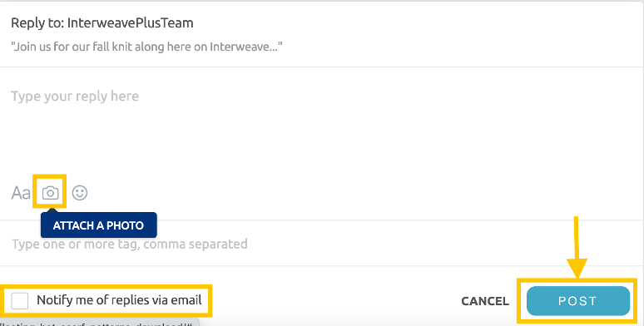
Task: Click the word 'PHOTO' in the blue tooltip
Action: (x=126, y=225)
